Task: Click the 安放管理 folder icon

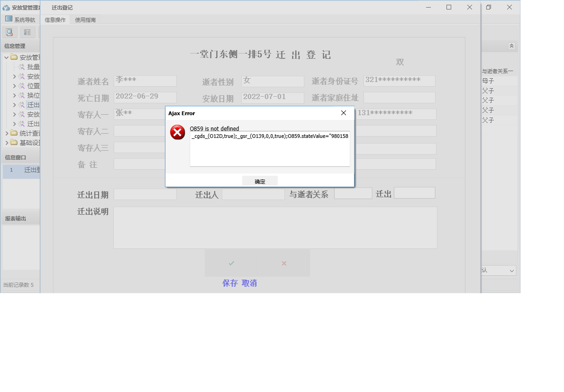Action: click(14, 57)
